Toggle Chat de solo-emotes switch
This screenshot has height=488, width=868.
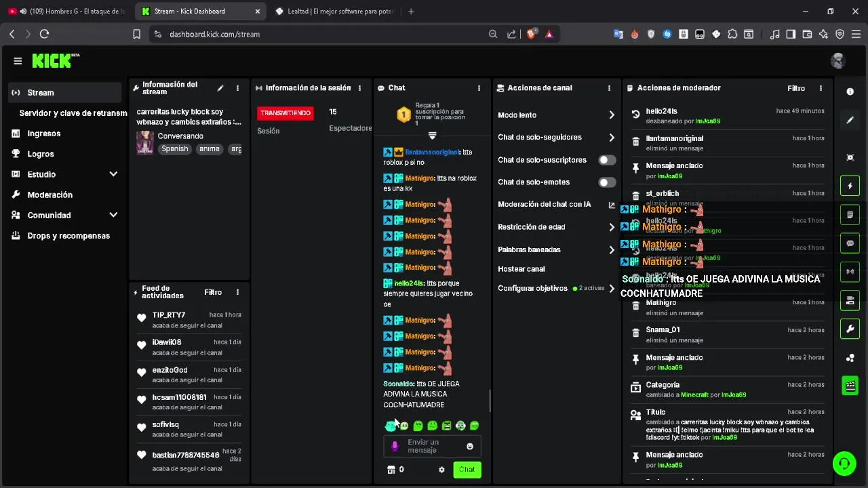click(x=607, y=182)
